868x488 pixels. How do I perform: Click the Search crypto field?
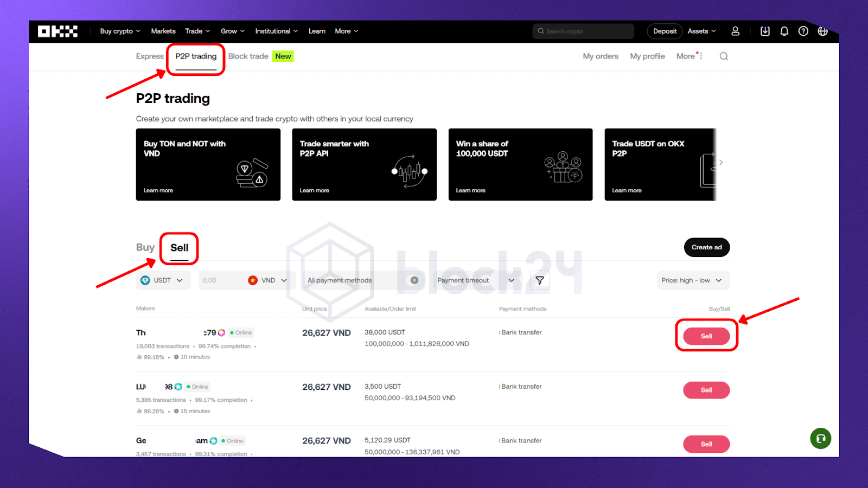coord(583,31)
